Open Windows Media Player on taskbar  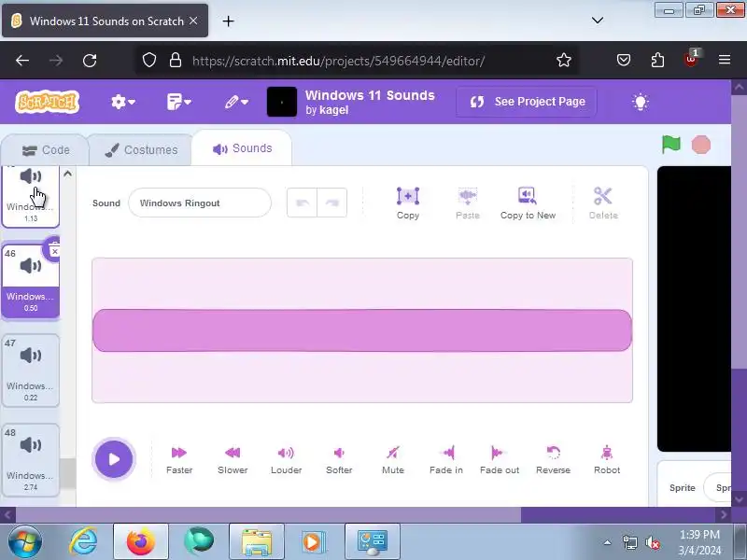coord(315,542)
